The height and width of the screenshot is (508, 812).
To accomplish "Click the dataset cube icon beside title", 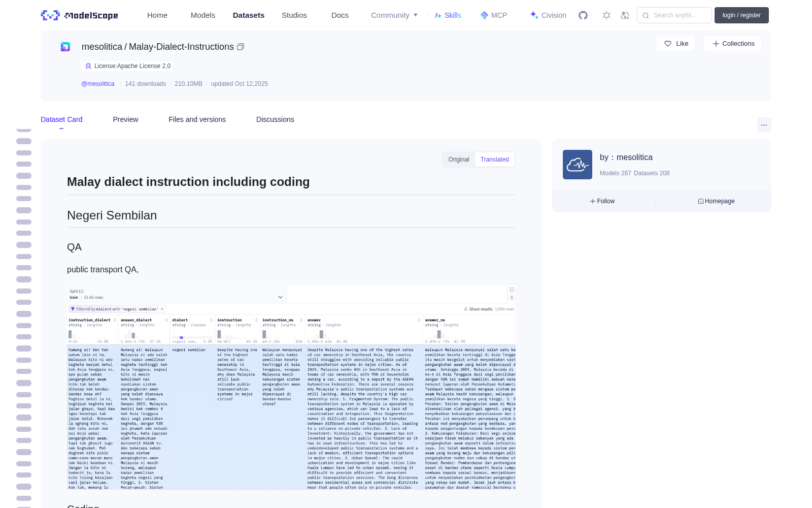I will click(x=65, y=47).
